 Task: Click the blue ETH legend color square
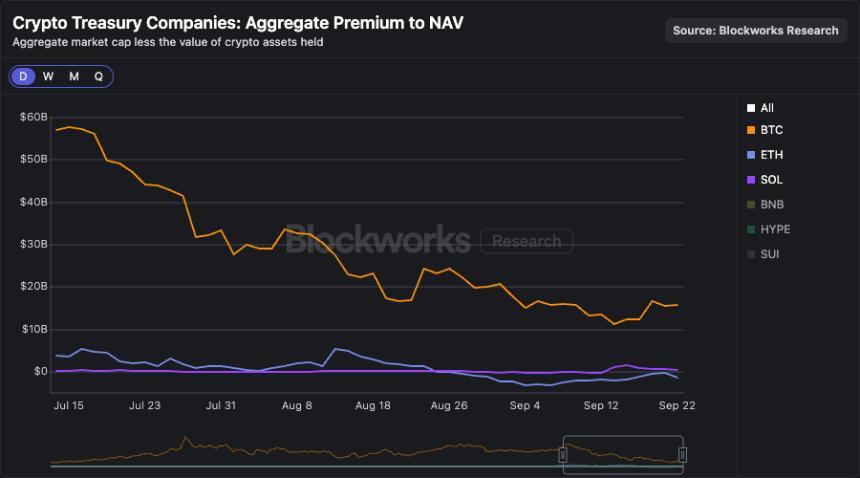pos(751,155)
